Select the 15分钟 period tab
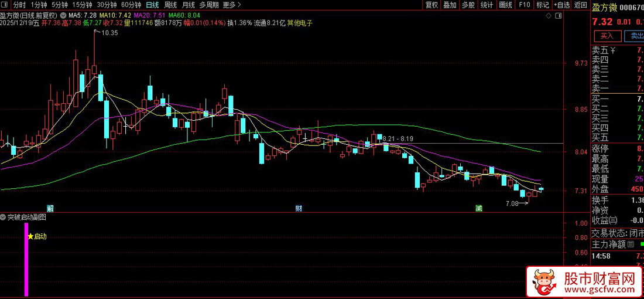644x299 pixels. [x=82, y=5]
